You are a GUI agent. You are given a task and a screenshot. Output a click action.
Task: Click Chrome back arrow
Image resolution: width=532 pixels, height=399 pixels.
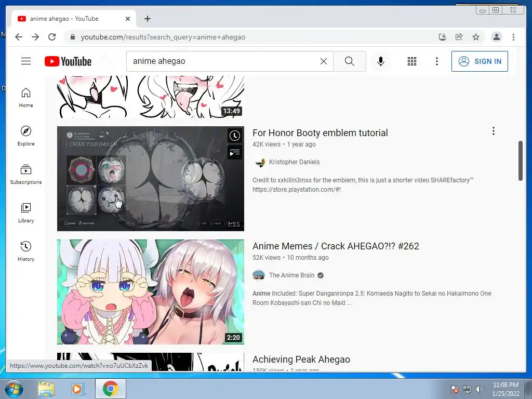pyautogui.click(x=19, y=37)
